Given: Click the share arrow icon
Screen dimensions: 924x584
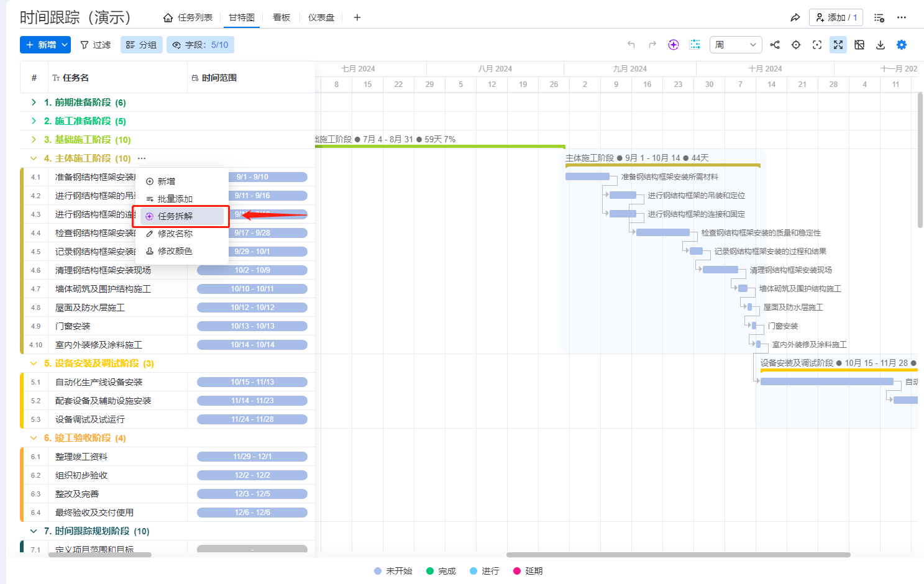Looking at the screenshot, I should (795, 17).
